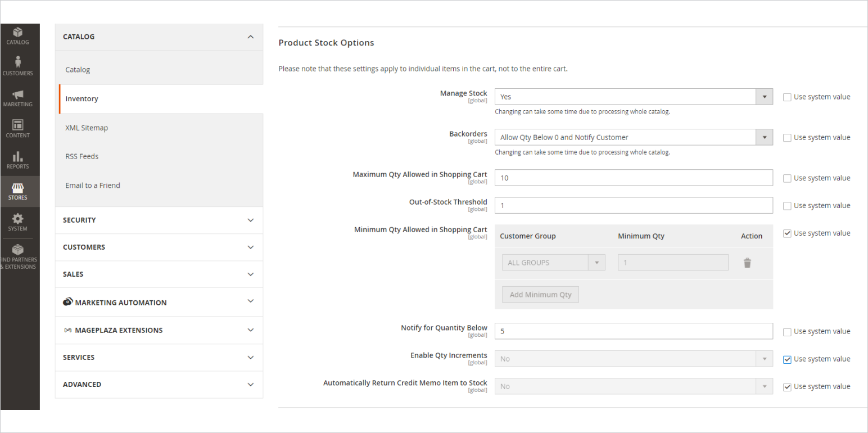Open the Reports bar chart sidebar icon

(17, 156)
